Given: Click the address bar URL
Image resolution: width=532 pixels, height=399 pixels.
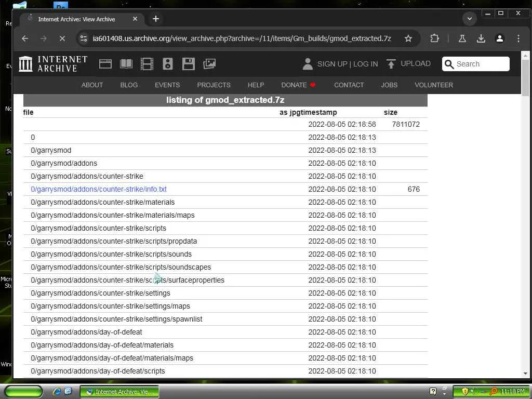Looking at the screenshot, I should (242, 38).
